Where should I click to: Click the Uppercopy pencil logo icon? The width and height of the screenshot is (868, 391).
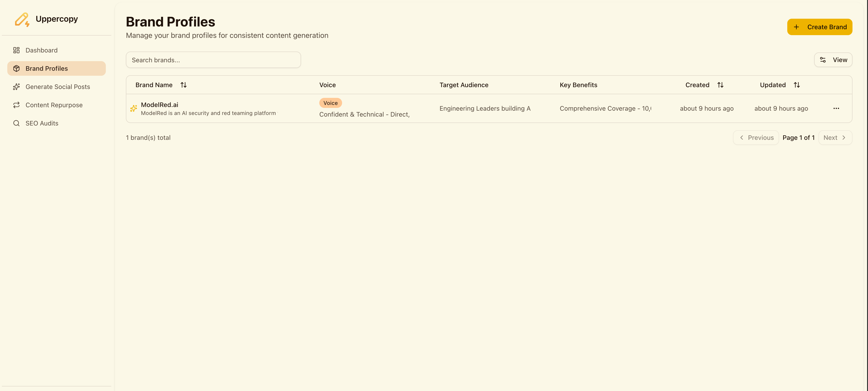click(x=22, y=20)
